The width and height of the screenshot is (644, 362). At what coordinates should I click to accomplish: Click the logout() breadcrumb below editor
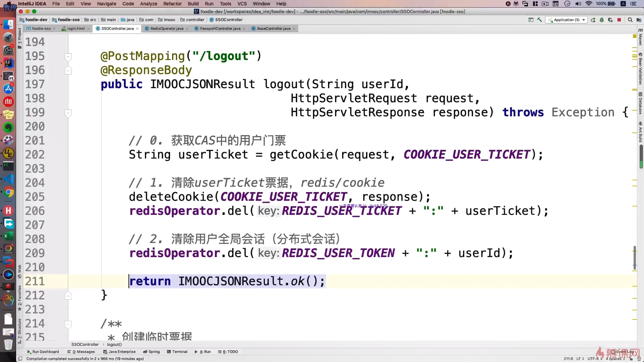coord(114,345)
